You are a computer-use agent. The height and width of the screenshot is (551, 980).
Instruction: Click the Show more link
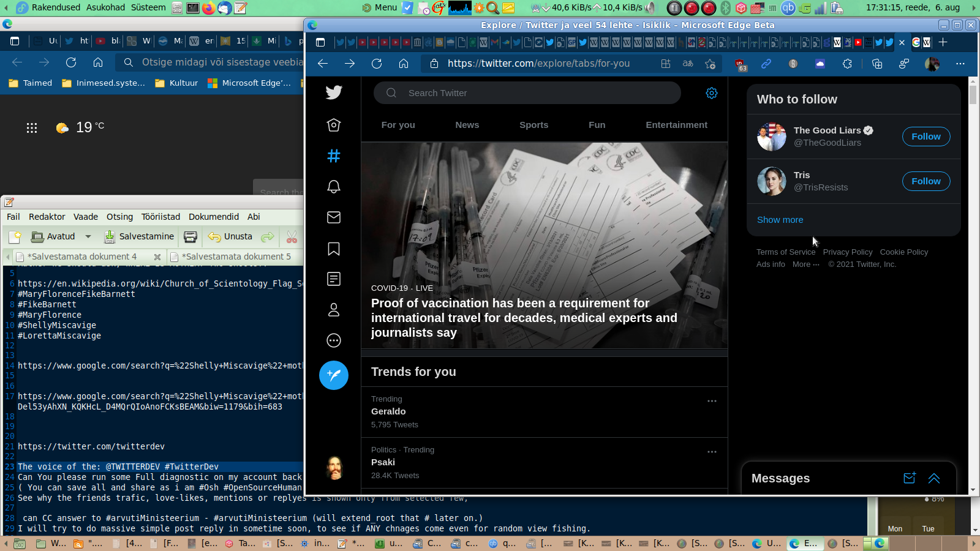pyautogui.click(x=780, y=220)
